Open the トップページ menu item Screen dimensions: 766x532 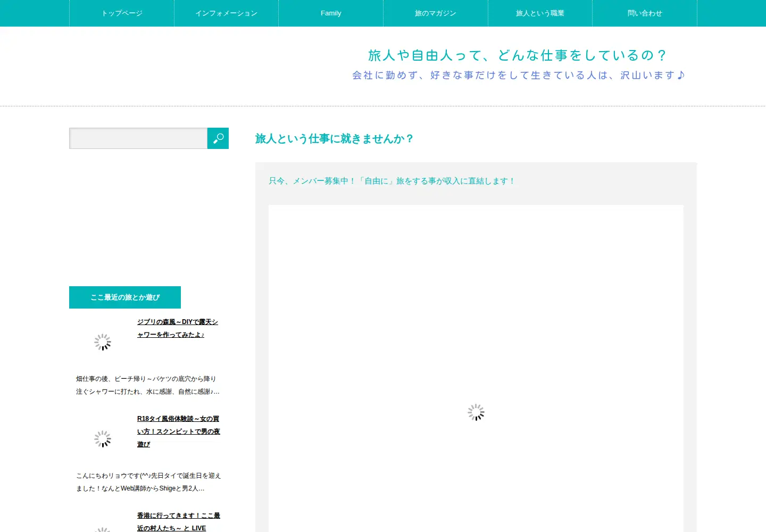122,13
